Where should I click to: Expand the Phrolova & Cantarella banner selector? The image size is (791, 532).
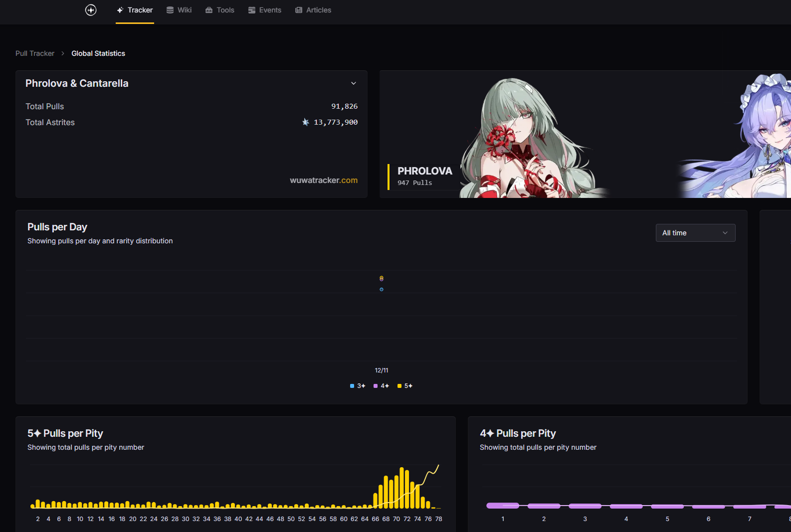click(x=353, y=83)
